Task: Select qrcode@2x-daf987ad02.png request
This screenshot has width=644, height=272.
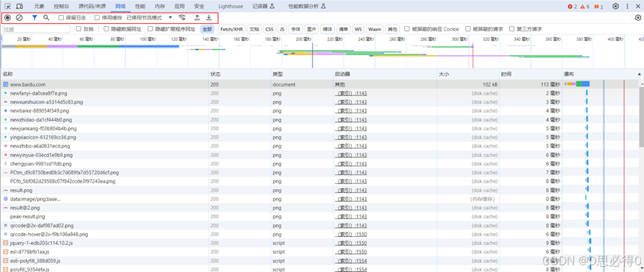Action: coord(319,226)
